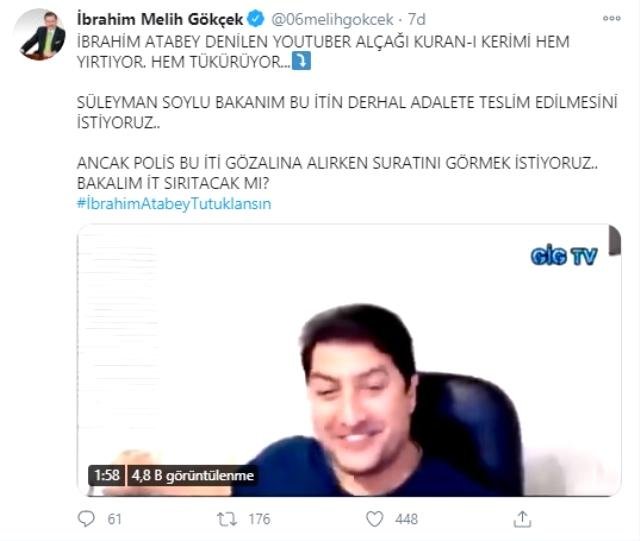Click the reply count 61
The width and height of the screenshot is (640, 541).
pos(114,519)
